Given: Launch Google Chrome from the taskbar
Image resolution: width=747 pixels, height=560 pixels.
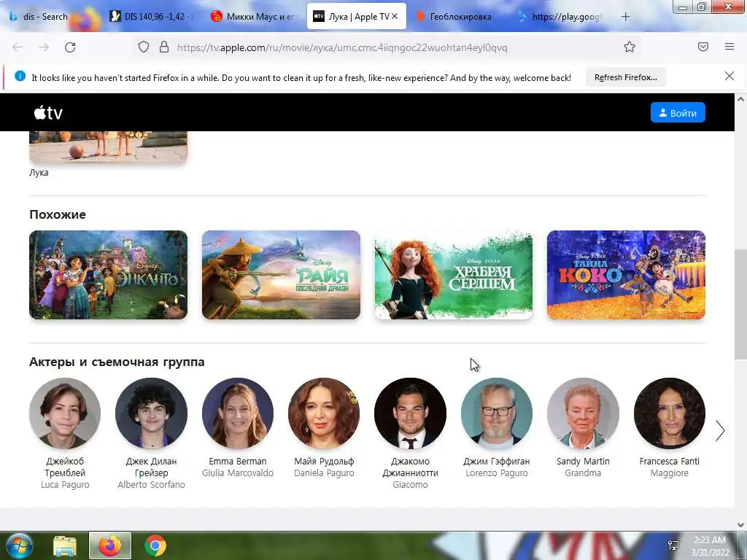Looking at the screenshot, I should click(155, 545).
